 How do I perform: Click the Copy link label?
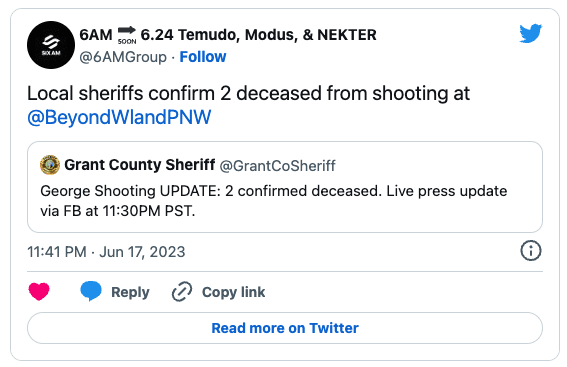coord(233,292)
